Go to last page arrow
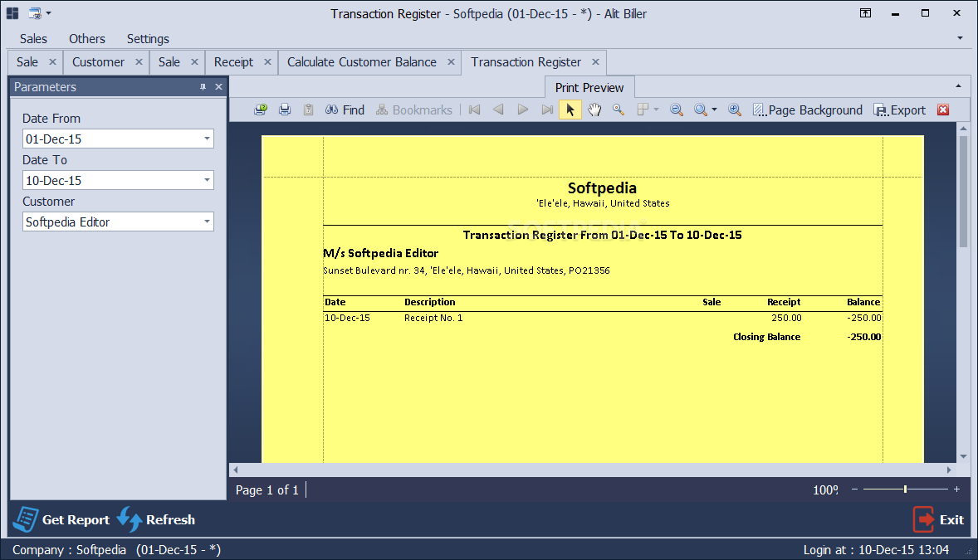The width and height of the screenshot is (978, 560). click(547, 110)
